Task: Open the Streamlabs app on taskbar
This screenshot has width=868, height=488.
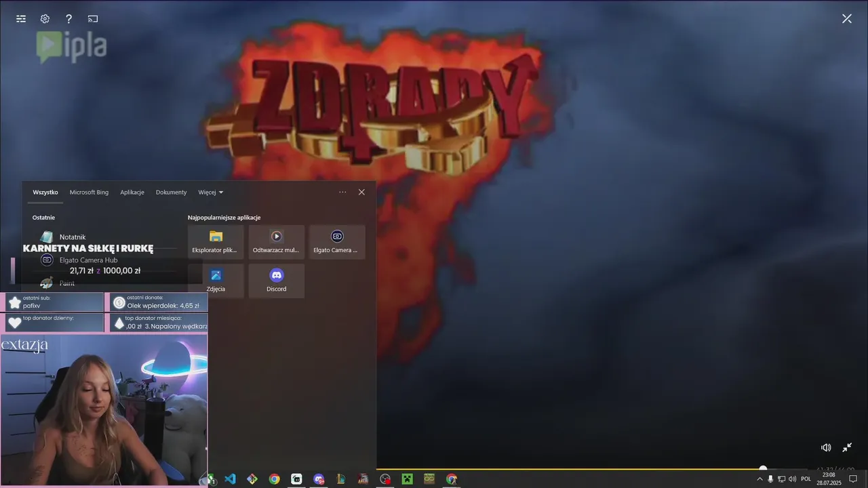Action: coord(296,479)
